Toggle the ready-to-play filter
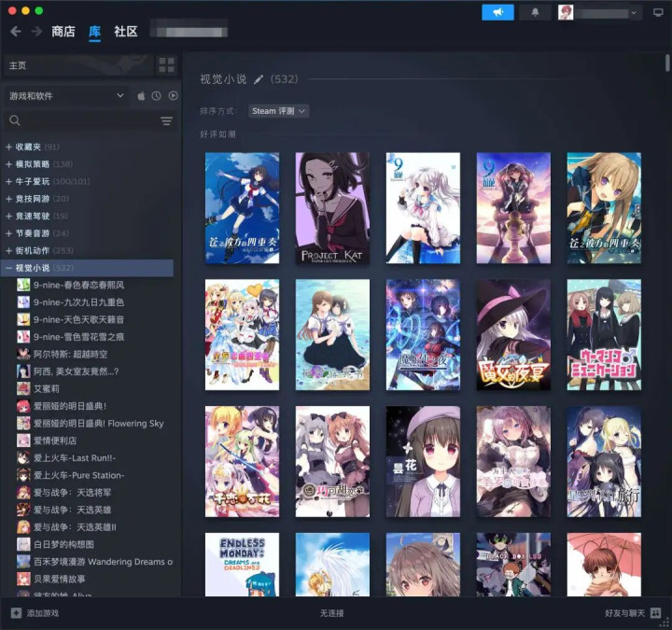The width and height of the screenshot is (672, 630). point(173,95)
